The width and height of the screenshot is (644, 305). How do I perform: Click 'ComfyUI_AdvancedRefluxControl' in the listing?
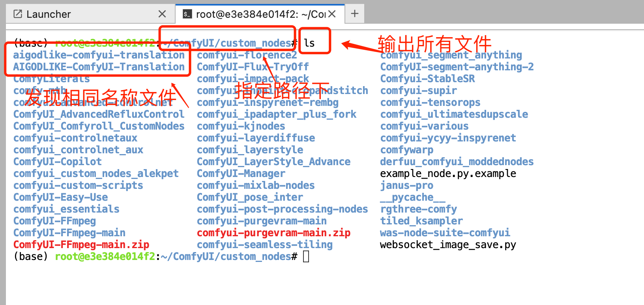pyautogui.click(x=99, y=114)
